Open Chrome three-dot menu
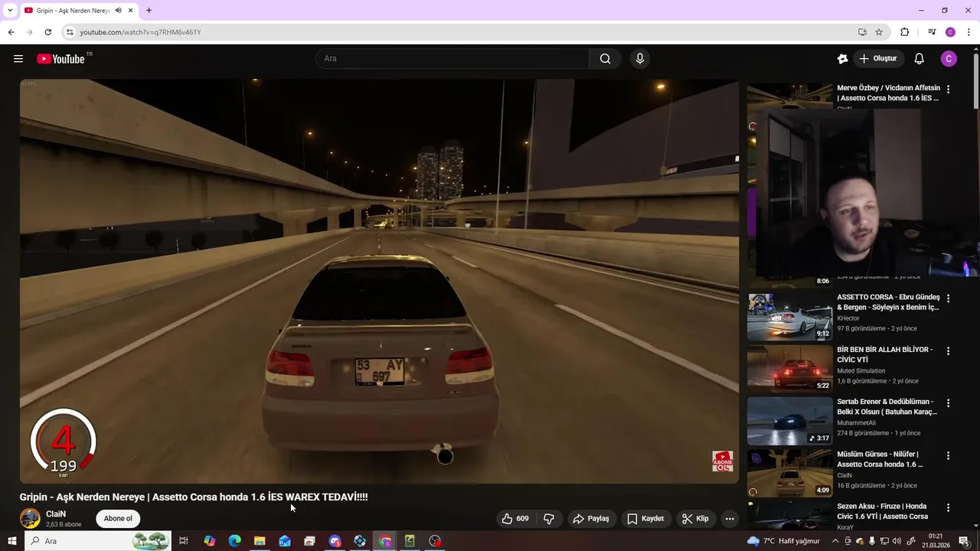This screenshot has height=551, width=980. pos(969,32)
